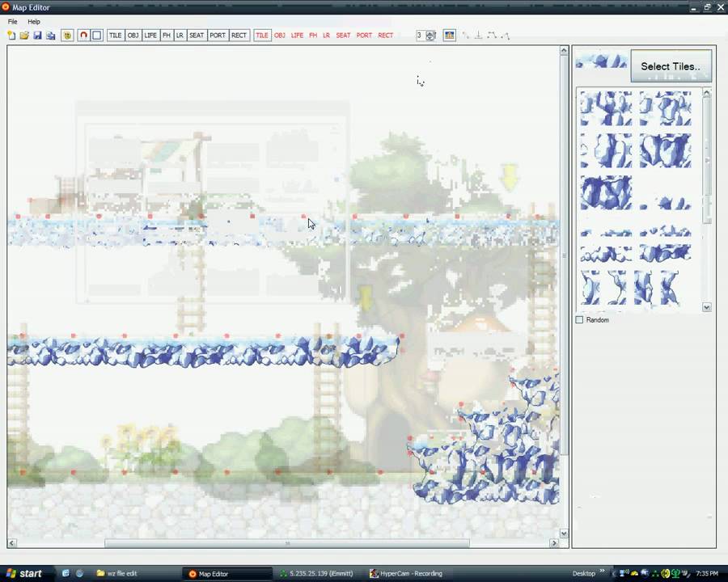This screenshot has height=582, width=728.
Task: Click the tile palette scrollbar thumb
Action: (707, 160)
